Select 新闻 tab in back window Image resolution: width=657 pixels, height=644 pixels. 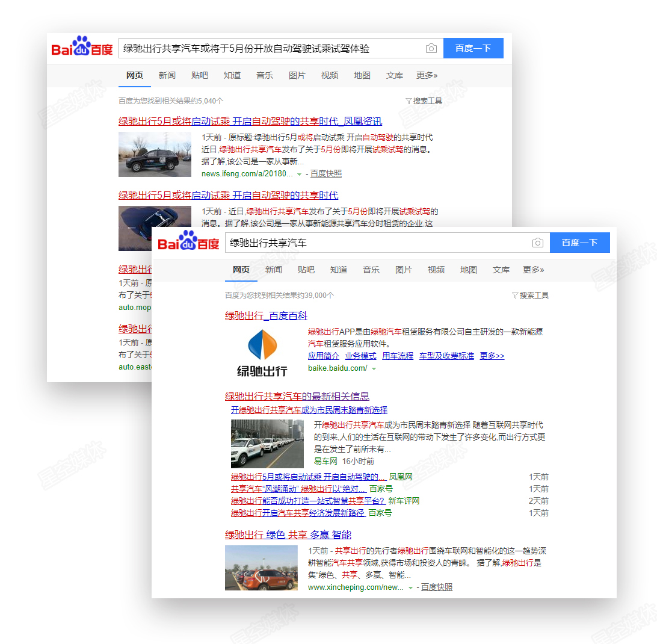(167, 75)
